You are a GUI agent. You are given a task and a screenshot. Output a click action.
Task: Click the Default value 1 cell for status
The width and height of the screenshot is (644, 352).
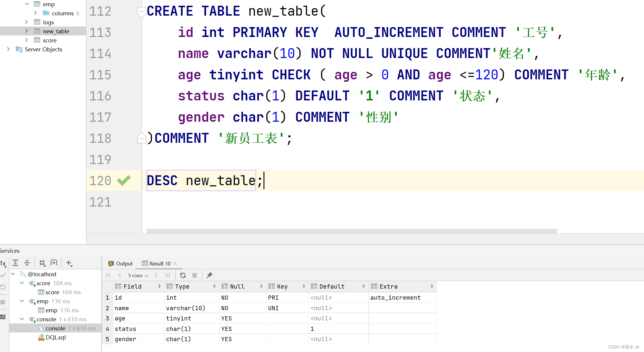coord(338,329)
